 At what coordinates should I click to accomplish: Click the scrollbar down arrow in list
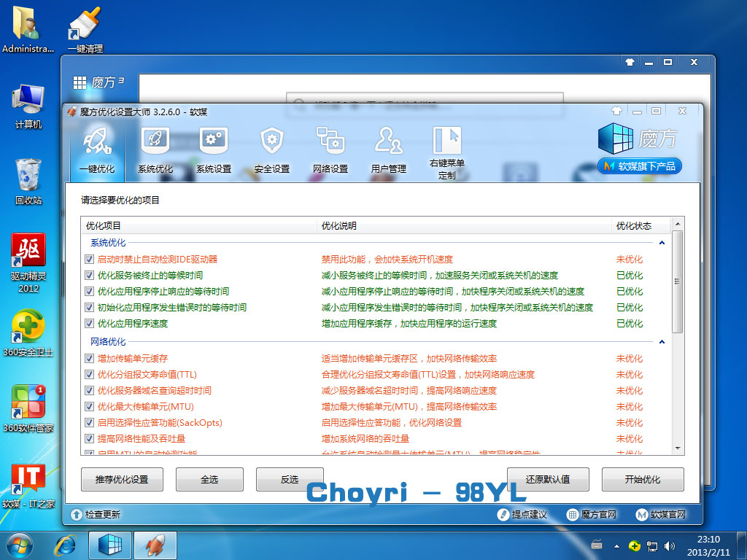click(x=678, y=448)
